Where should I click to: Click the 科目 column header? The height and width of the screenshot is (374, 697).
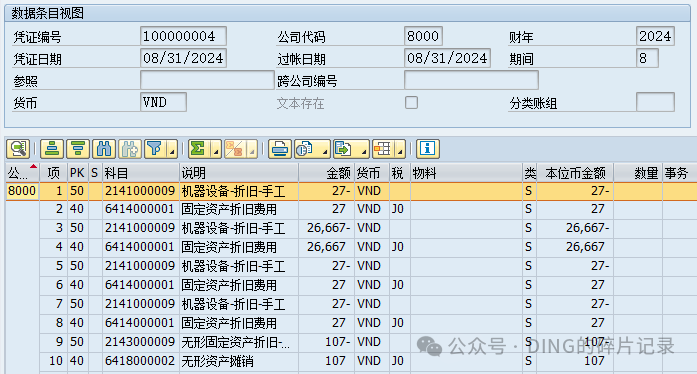(140, 173)
